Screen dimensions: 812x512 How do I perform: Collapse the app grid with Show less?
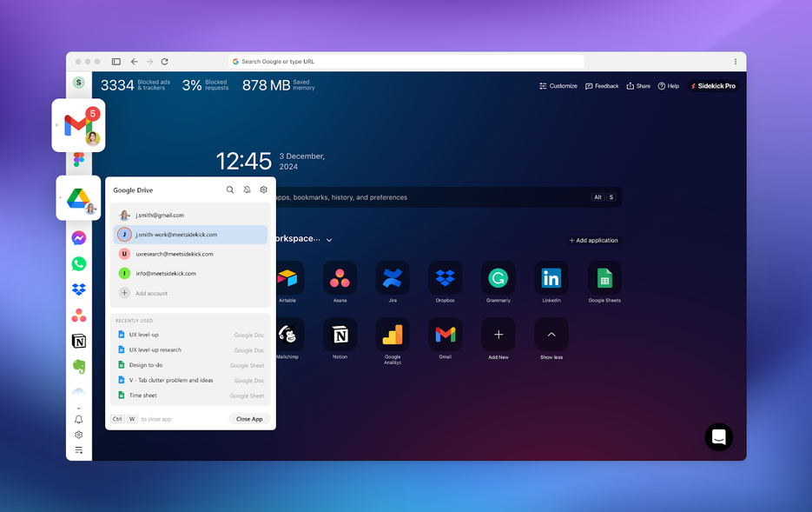pyautogui.click(x=551, y=333)
